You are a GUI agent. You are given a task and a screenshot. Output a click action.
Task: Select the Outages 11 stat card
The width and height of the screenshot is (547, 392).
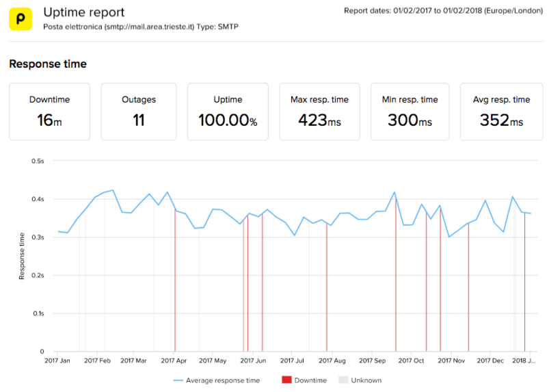[x=139, y=112]
